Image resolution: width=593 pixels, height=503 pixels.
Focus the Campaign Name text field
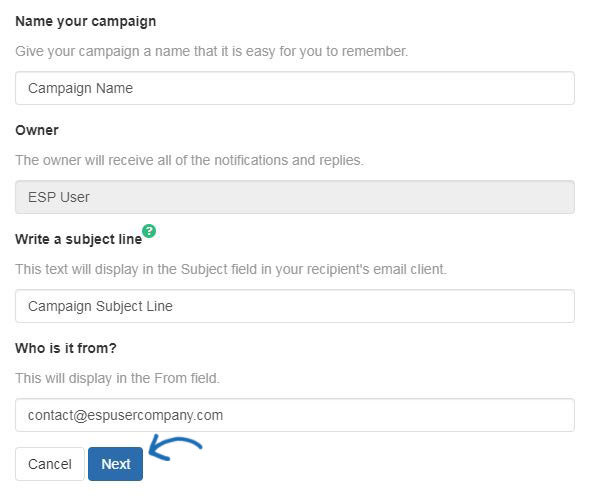295,88
